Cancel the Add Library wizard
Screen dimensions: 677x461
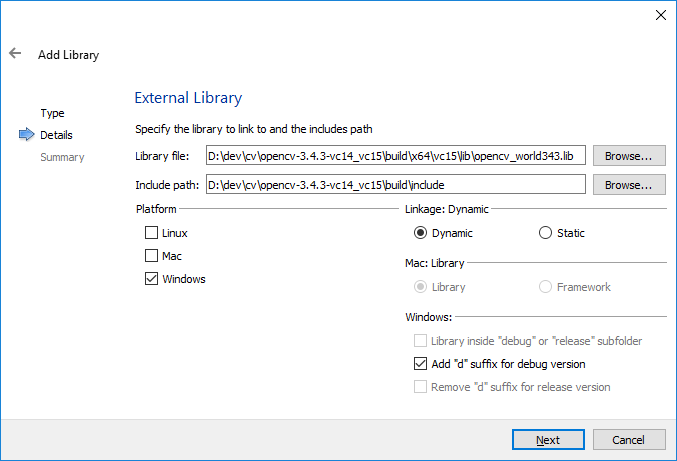coord(629,439)
